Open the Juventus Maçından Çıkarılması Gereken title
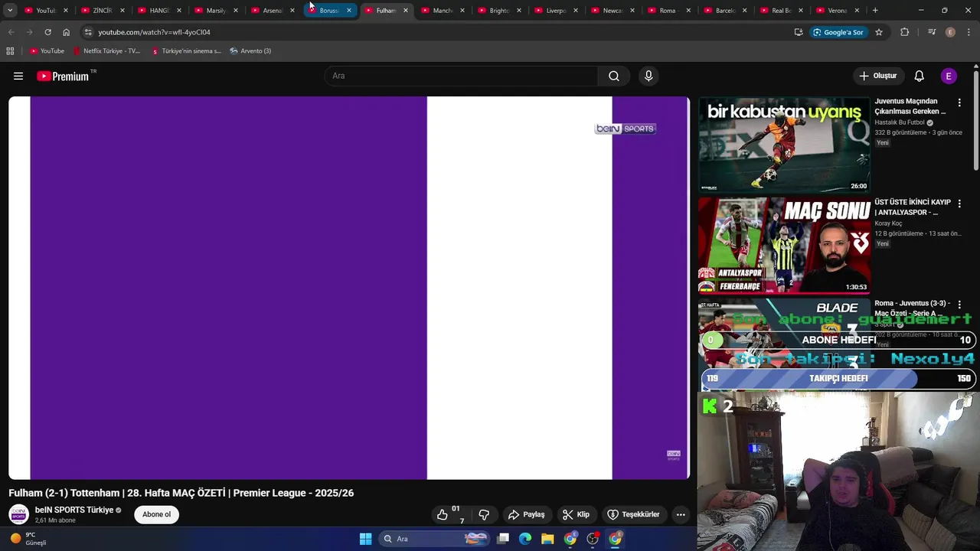 point(910,106)
